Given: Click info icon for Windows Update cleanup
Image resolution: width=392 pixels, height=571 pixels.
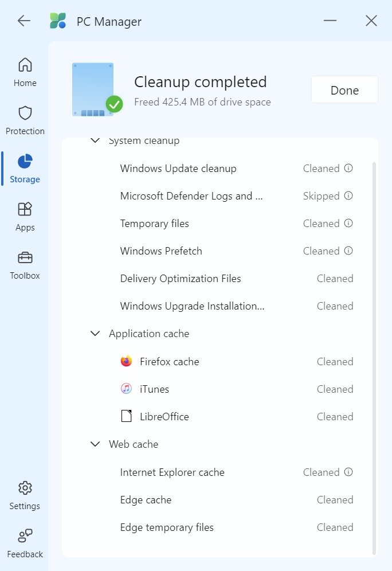Looking at the screenshot, I should (x=348, y=169).
